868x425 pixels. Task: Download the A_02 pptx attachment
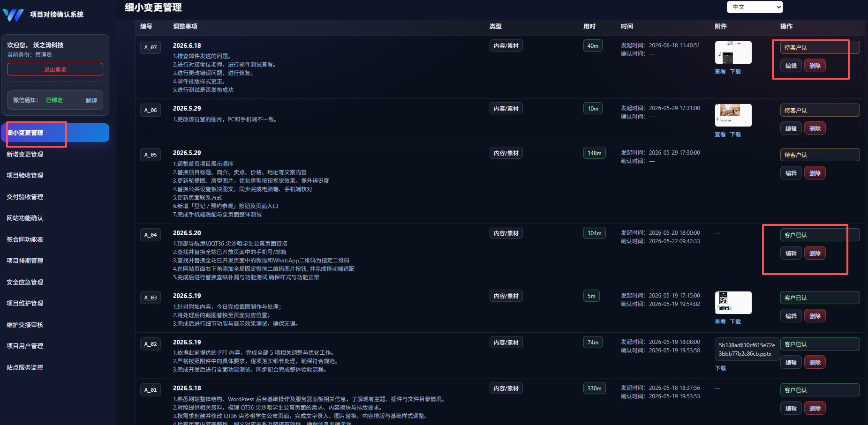point(720,368)
